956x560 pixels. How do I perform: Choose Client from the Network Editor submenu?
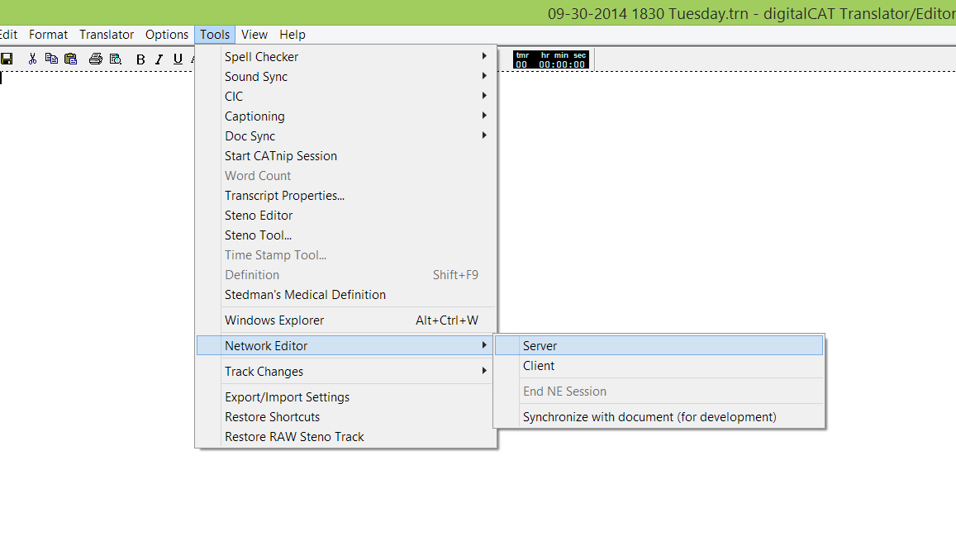coord(539,366)
